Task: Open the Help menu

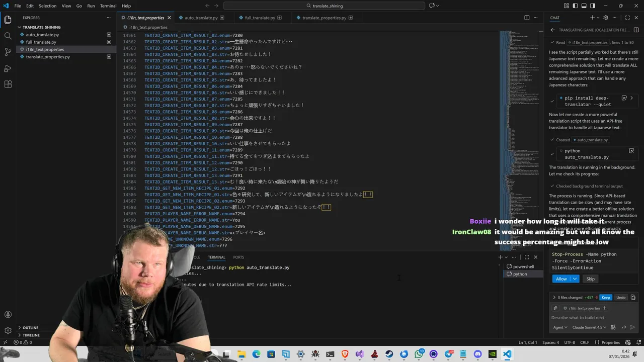Action: pos(126,6)
